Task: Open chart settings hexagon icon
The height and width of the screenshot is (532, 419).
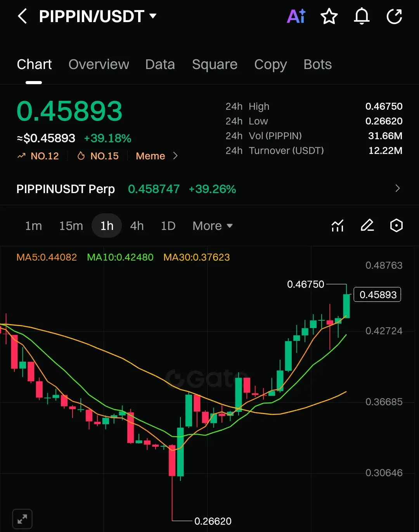Action: (396, 225)
